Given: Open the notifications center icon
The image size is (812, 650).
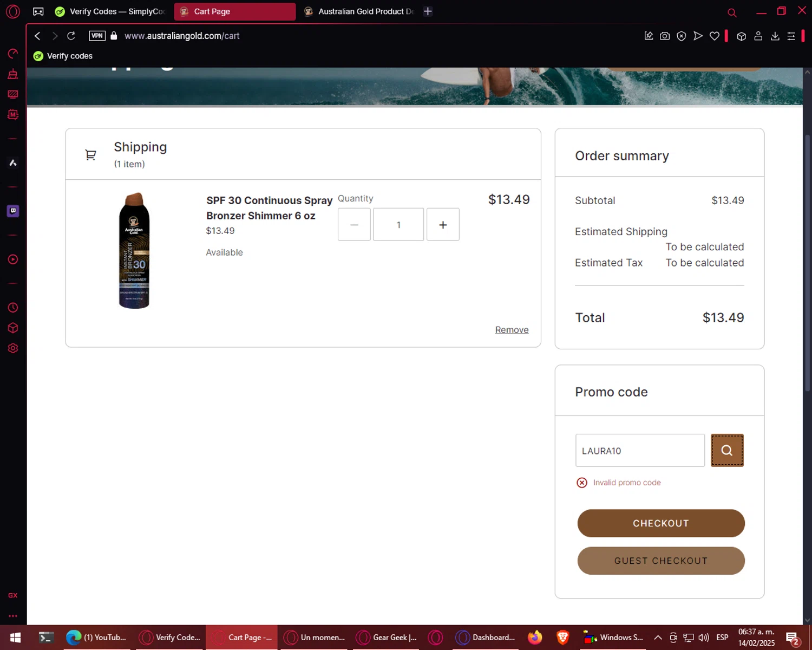Looking at the screenshot, I should click(793, 638).
